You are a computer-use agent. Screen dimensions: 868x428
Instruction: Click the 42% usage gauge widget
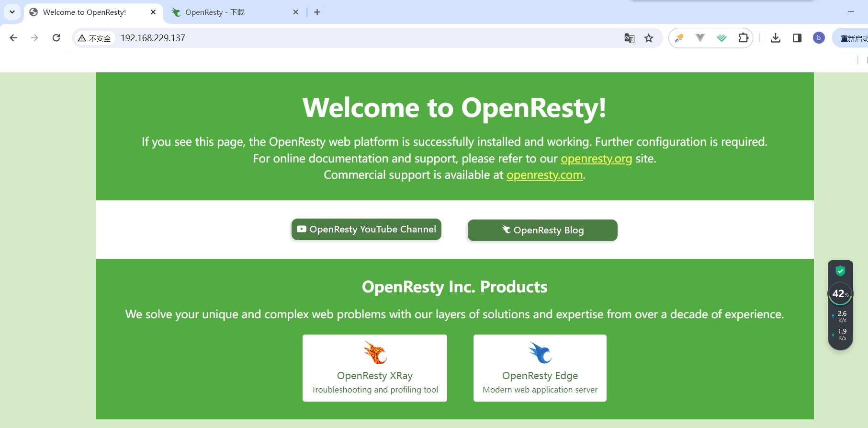click(840, 294)
